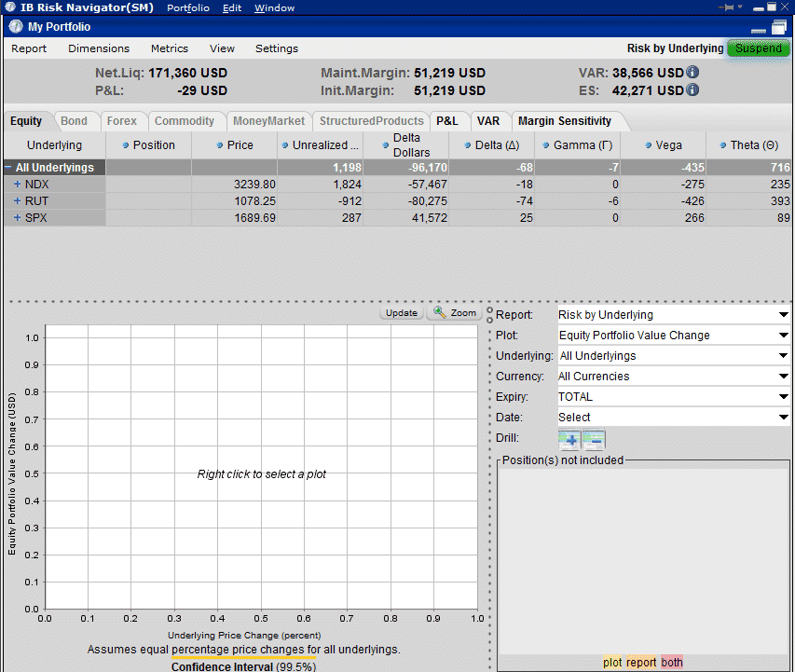
Task: Click the Delta Dollars column dot icon
Action: click(x=385, y=145)
